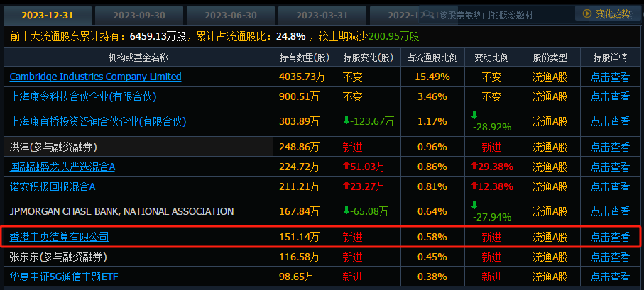Click the 116.58万 holding value
Viewport: 644px width, 290px height.
299,257
